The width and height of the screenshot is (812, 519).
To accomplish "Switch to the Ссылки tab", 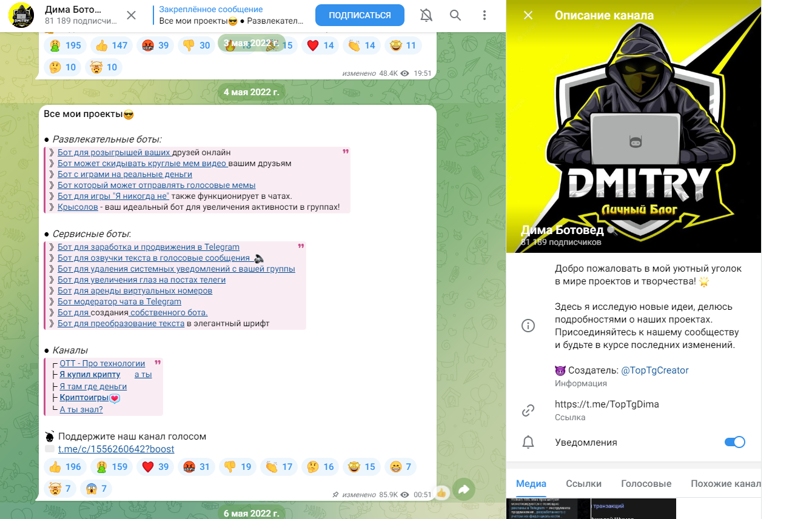I will coord(583,484).
